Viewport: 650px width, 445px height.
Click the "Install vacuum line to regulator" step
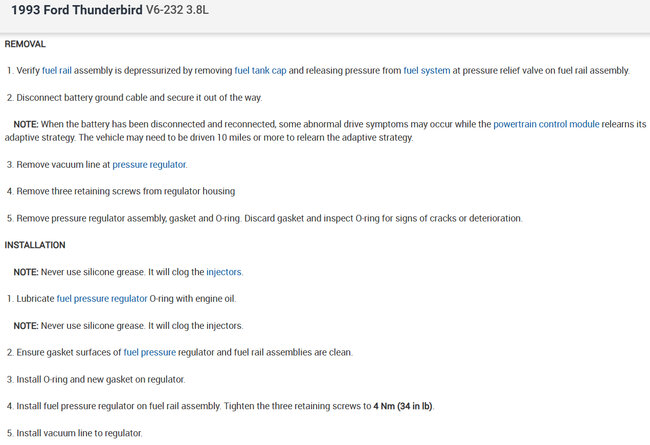click(x=80, y=433)
